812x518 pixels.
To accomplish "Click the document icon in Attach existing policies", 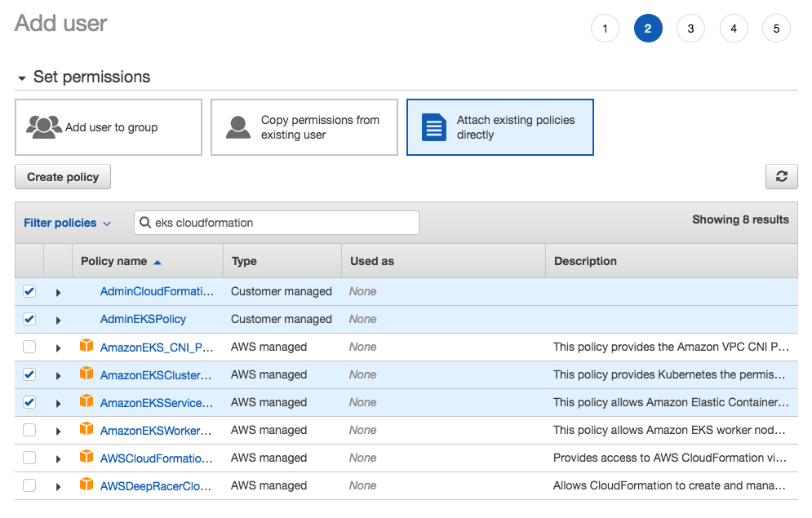I will [x=434, y=127].
